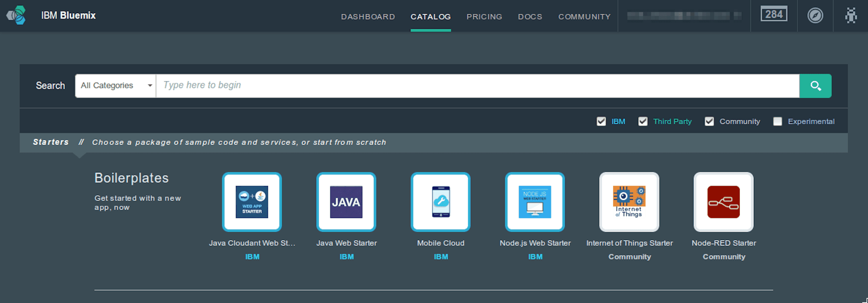Choose the Node.js Web Starter icon

point(535,202)
